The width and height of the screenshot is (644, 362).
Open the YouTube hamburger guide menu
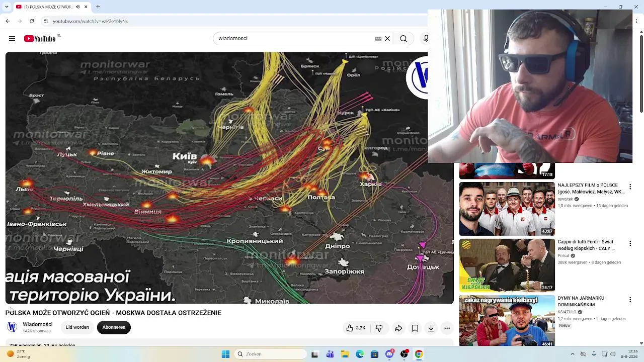(12, 39)
